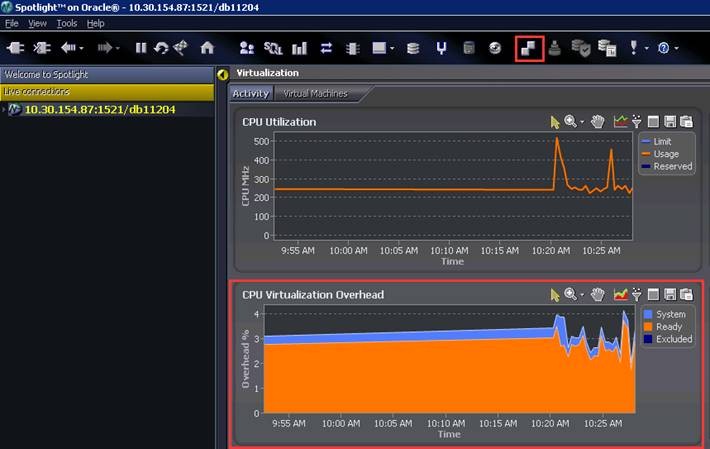
Task: Save the CPU Virtualization Overhead chart
Action: click(x=670, y=294)
